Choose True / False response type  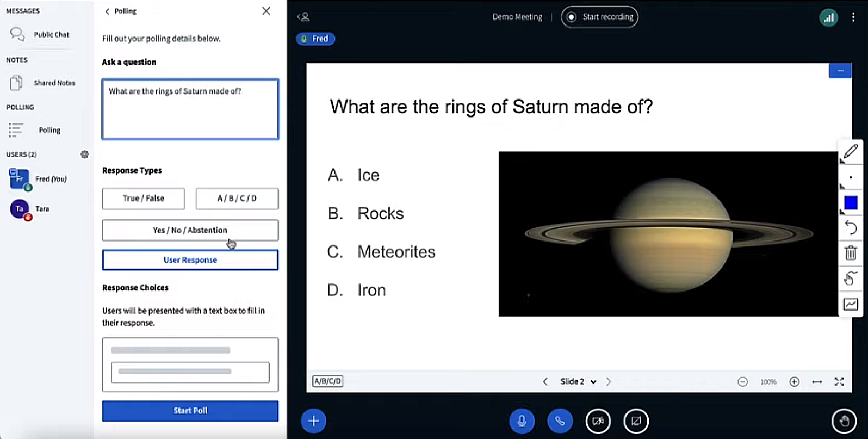(144, 199)
